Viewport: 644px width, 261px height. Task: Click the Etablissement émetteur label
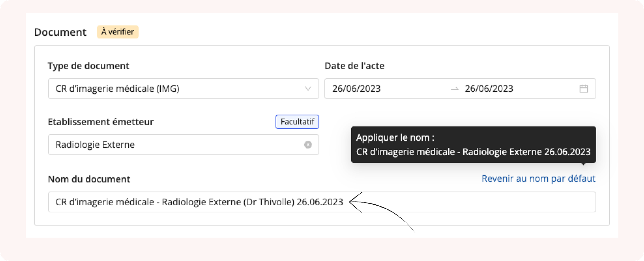point(101,122)
